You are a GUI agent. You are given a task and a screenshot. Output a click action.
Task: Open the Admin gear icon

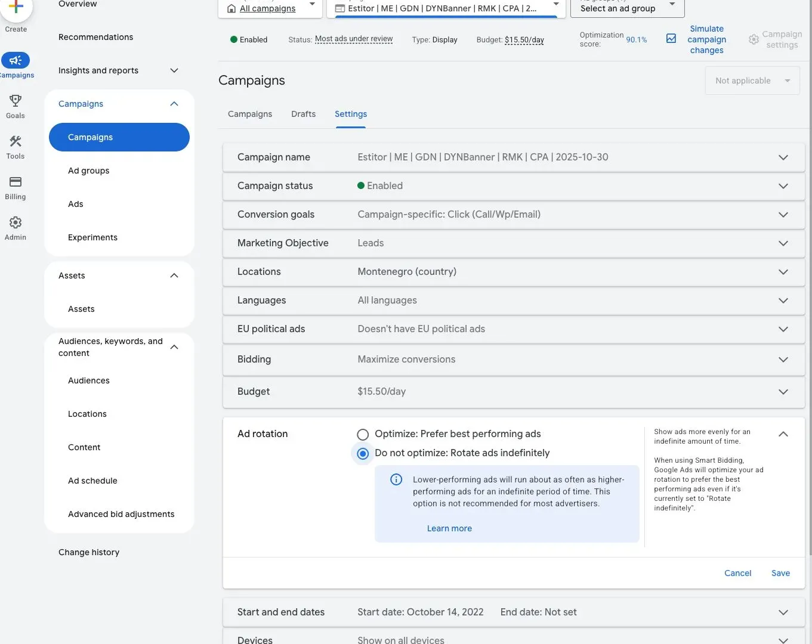[16, 222]
